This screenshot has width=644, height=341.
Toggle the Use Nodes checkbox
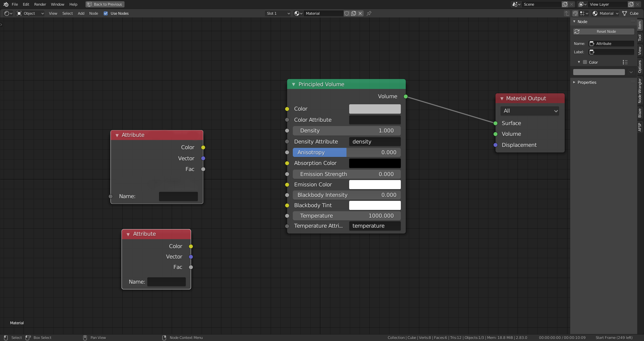106,13
